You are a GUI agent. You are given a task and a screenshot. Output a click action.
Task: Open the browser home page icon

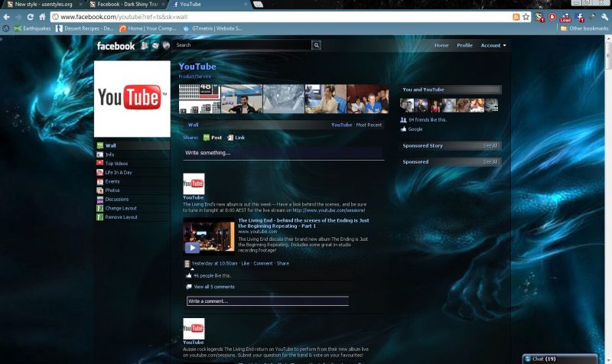pyautogui.click(x=42, y=17)
